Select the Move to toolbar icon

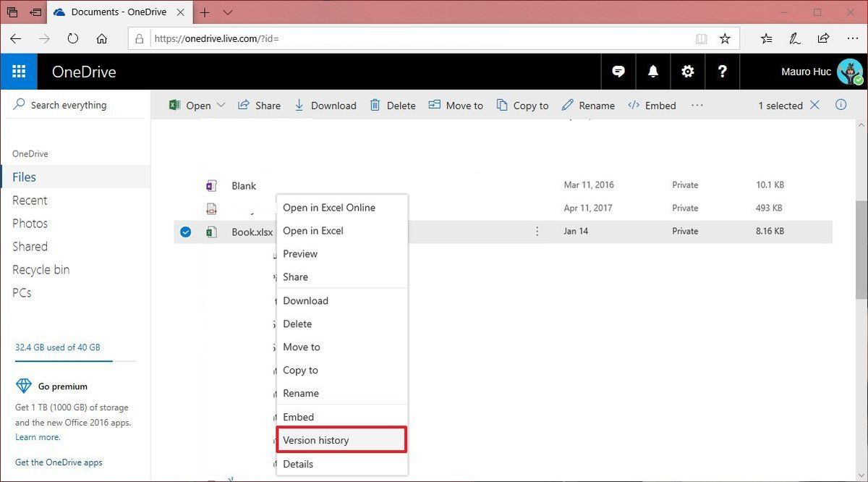click(456, 105)
